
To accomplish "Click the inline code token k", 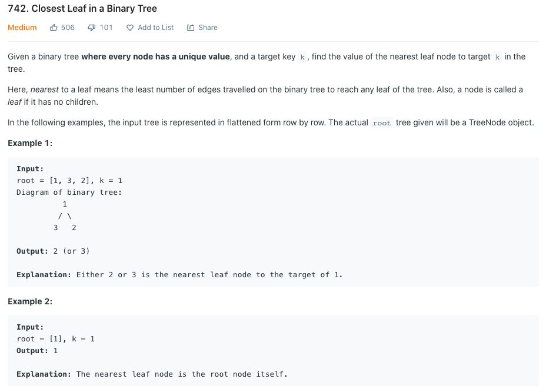I will click(302, 57).
